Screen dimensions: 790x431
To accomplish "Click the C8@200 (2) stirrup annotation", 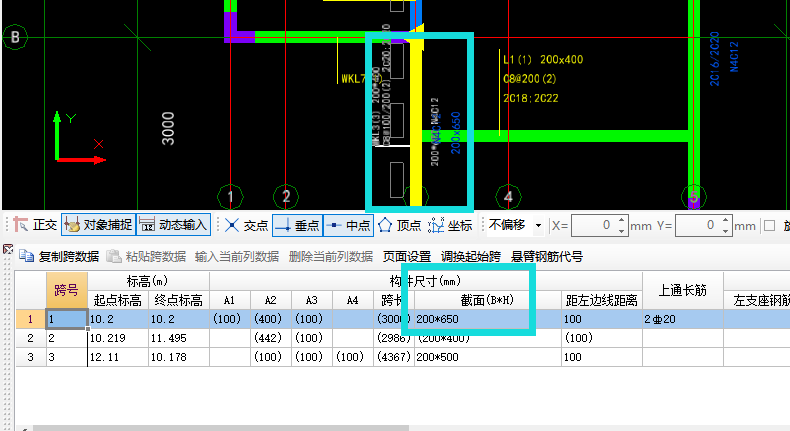I will [x=529, y=79].
